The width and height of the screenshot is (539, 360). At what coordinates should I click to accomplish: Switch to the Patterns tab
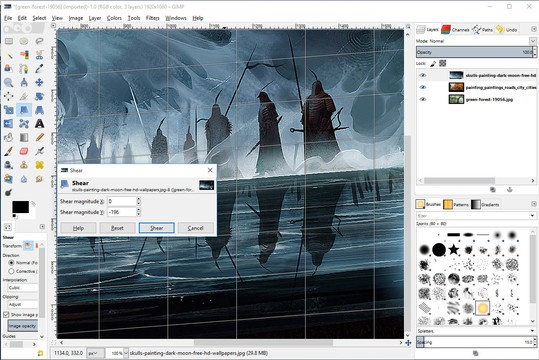[456, 204]
